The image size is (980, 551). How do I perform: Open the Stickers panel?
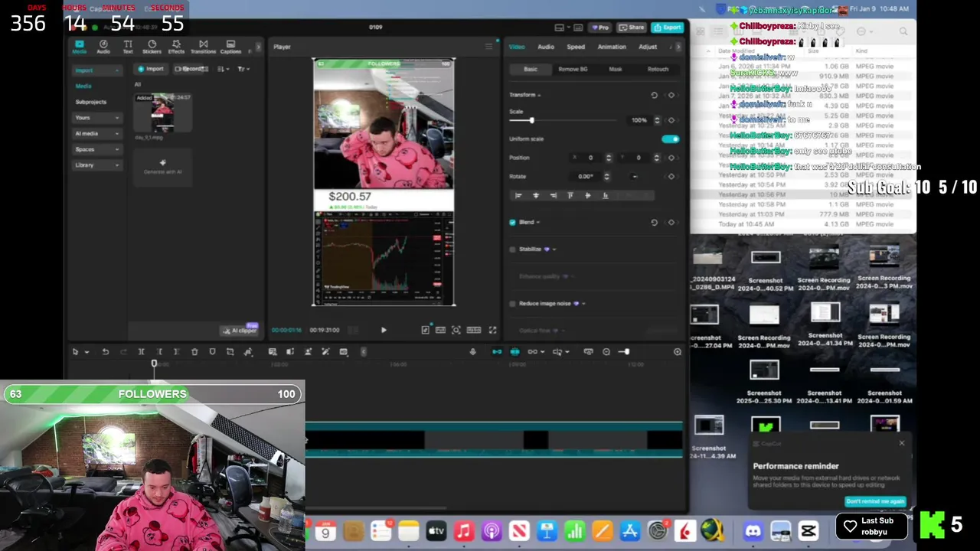point(152,47)
